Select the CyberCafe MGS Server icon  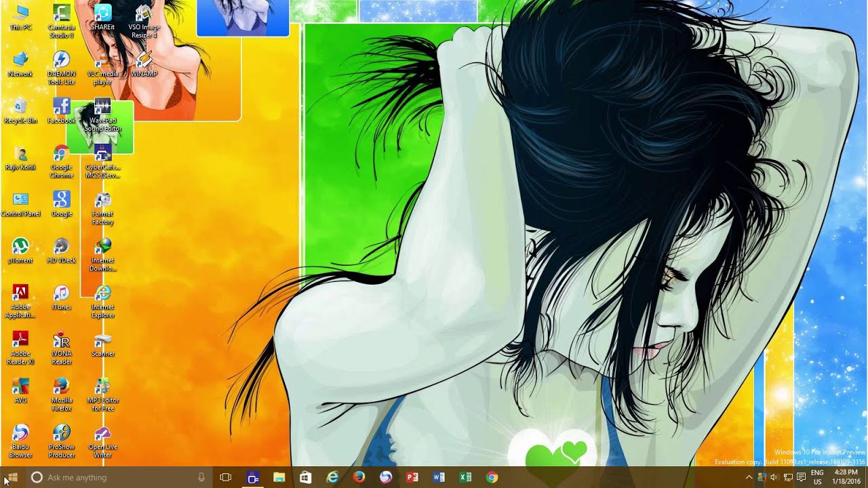(x=102, y=162)
